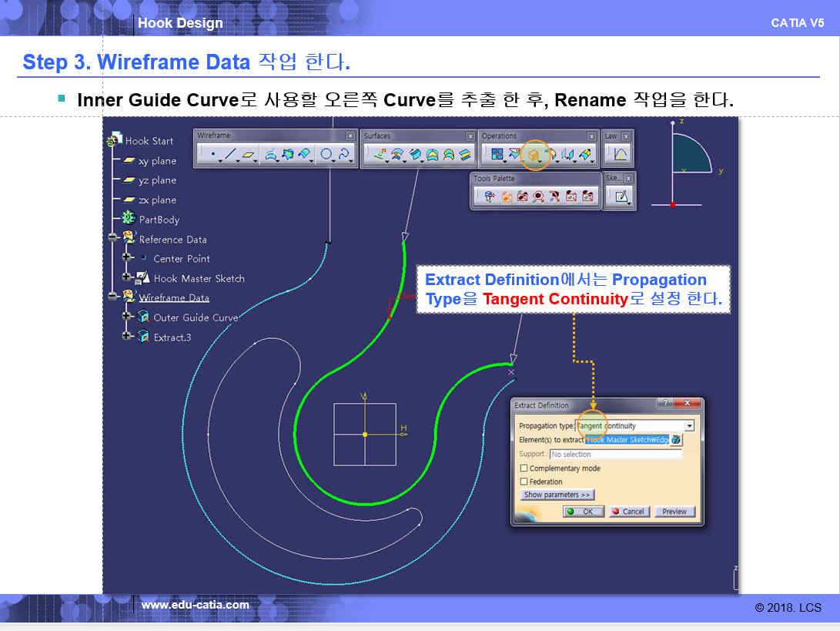Open the Law toolbar graph icon
840x631 pixels.
tap(620, 155)
